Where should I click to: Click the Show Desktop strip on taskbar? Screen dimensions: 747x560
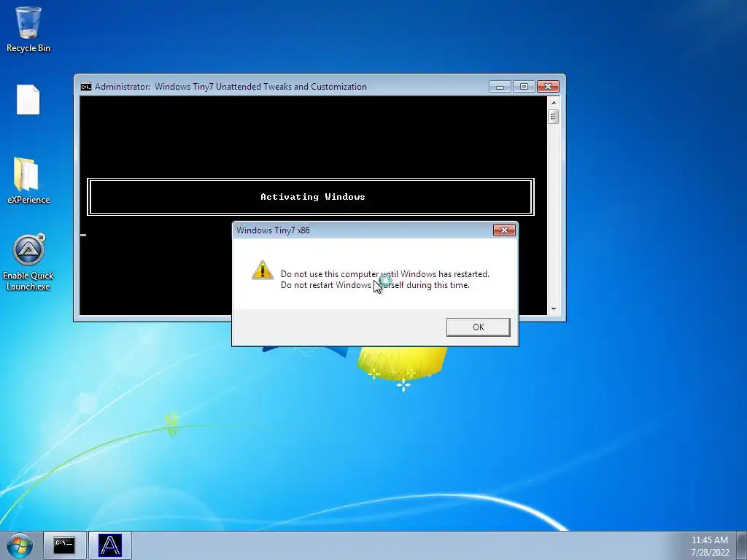[x=742, y=545]
